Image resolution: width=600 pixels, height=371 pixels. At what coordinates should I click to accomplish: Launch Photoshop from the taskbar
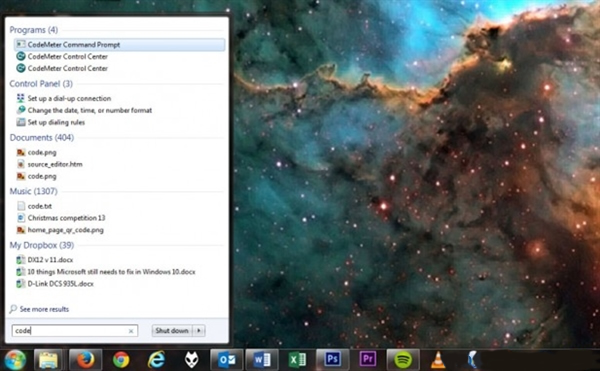(332, 360)
